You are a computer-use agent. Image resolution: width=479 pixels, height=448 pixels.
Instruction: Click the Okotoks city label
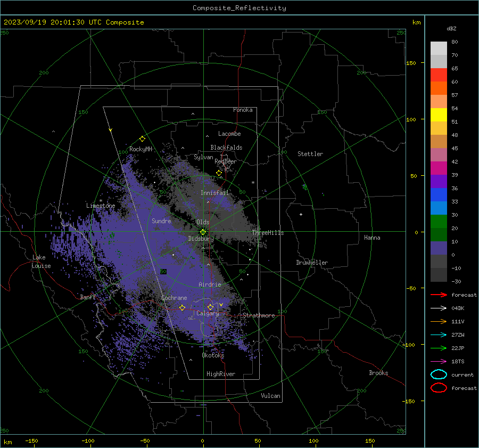click(213, 355)
